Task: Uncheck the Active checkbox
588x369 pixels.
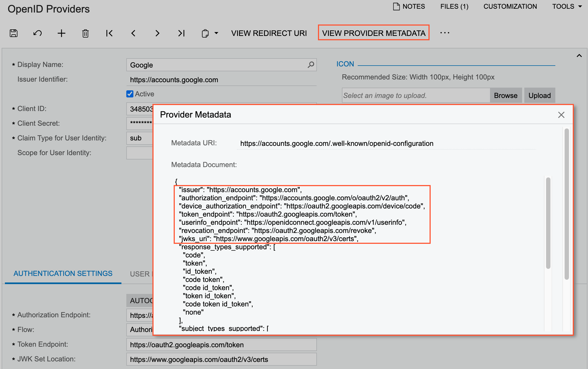Action: [130, 94]
